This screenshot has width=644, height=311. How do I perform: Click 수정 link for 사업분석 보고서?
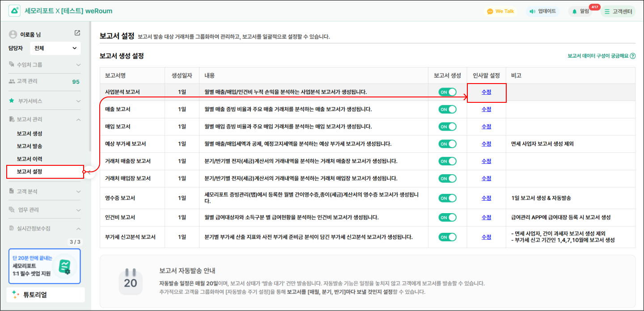click(486, 92)
